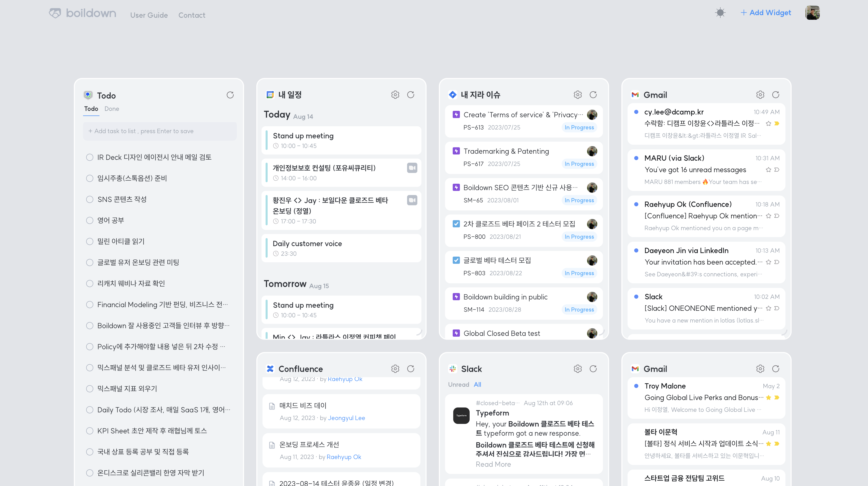Tick the 밀린 아티클 읽기 task
The height and width of the screenshot is (486, 868).
[90, 241]
